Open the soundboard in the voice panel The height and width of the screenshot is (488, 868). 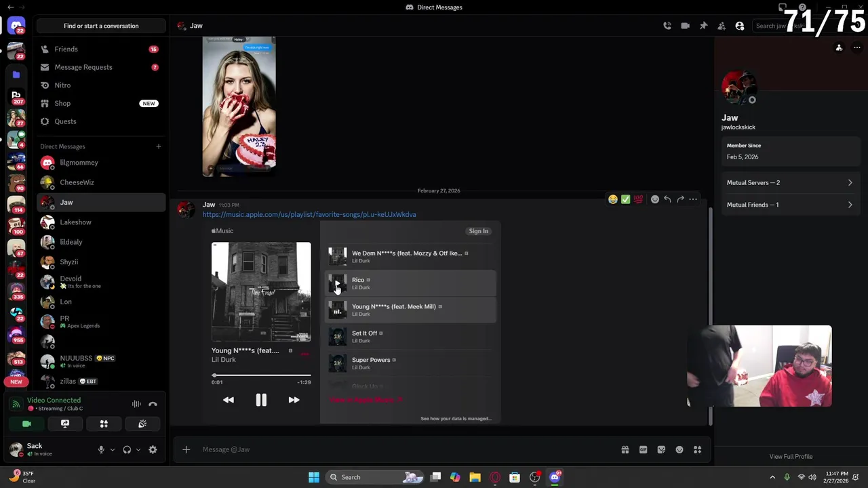(x=142, y=424)
